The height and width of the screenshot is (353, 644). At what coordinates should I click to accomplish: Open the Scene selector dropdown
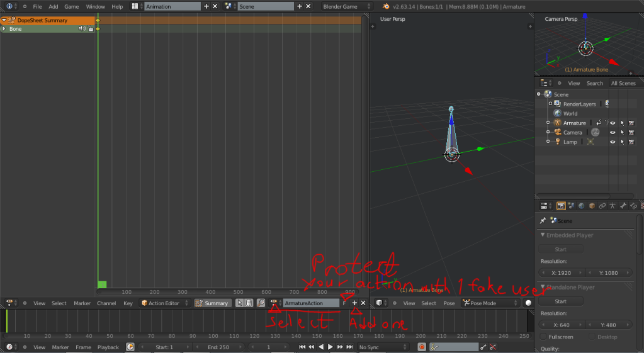pyautogui.click(x=230, y=6)
